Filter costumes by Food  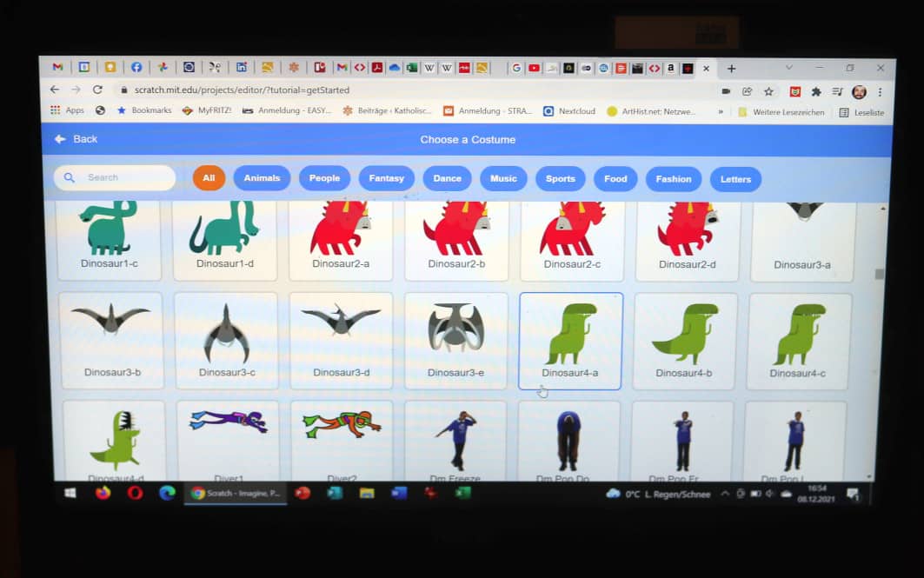point(615,179)
